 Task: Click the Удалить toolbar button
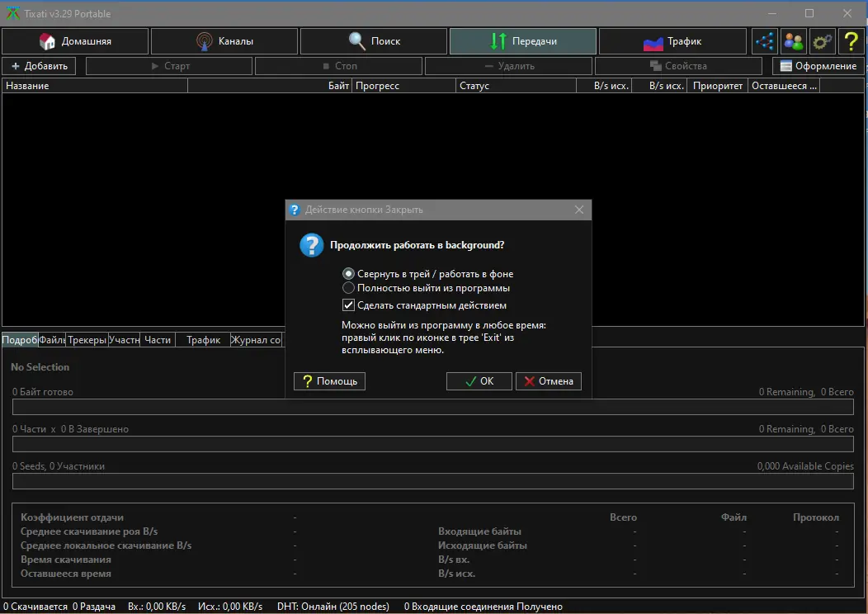click(508, 66)
